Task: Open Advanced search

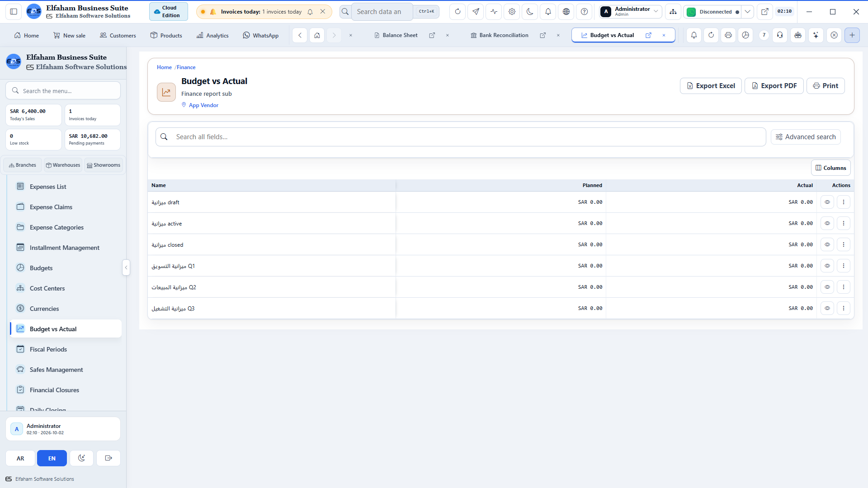Action: coord(806,137)
